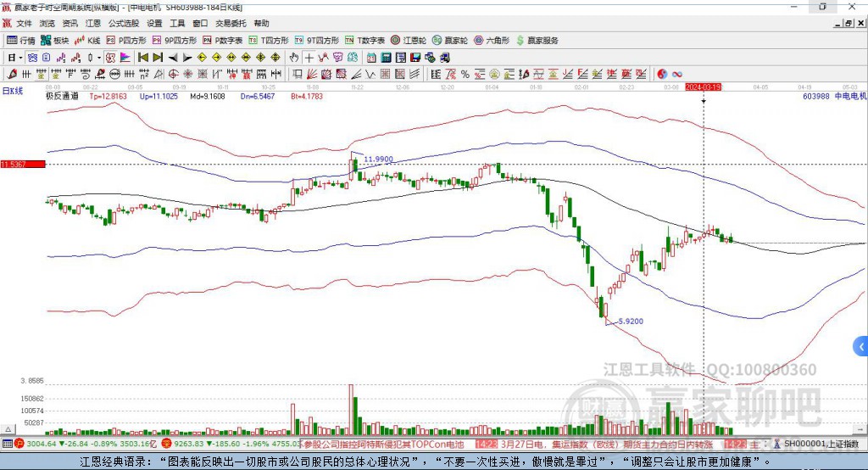Click the 5.9200 low price annotation
This screenshot has width=868, height=470.
coord(631,321)
